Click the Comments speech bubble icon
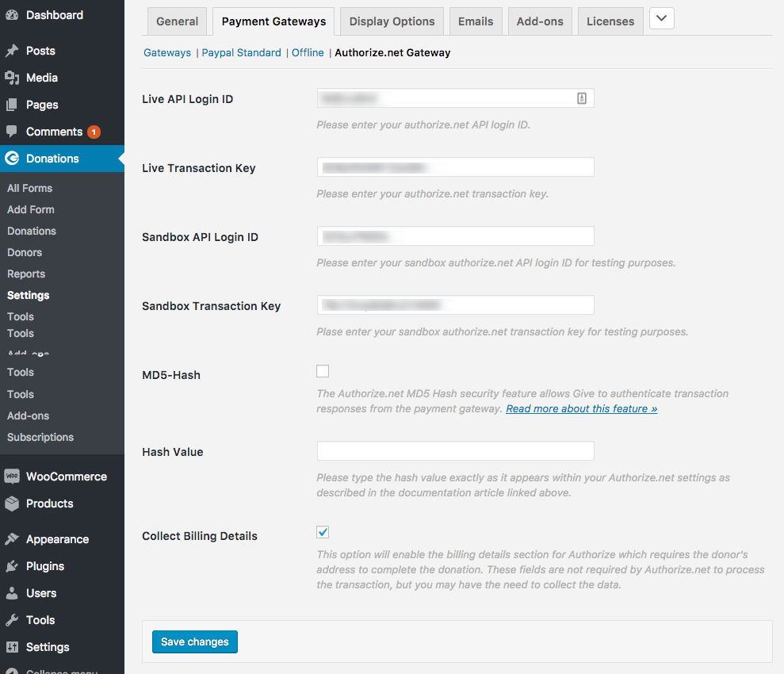 [x=12, y=132]
